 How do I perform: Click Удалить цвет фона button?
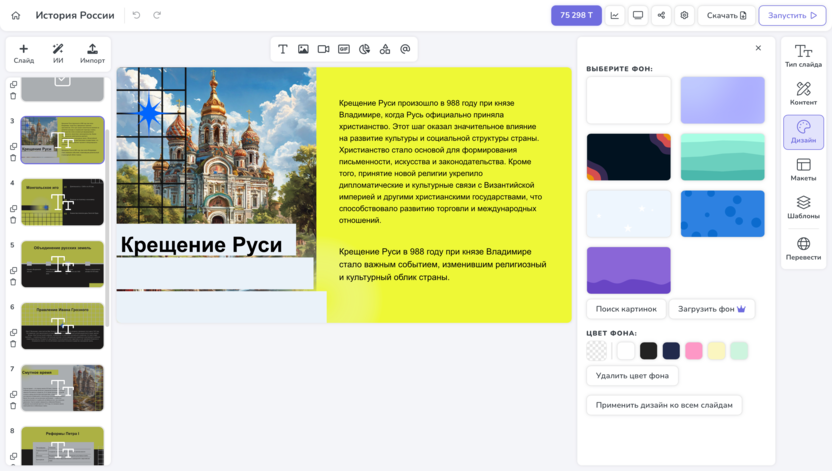point(632,376)
